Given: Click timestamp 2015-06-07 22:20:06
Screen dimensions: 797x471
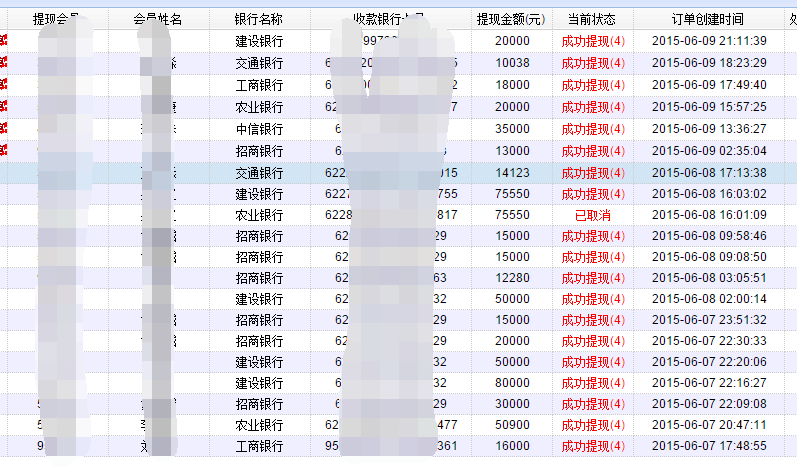Looking at the screenshot, I should coord(709,362).
